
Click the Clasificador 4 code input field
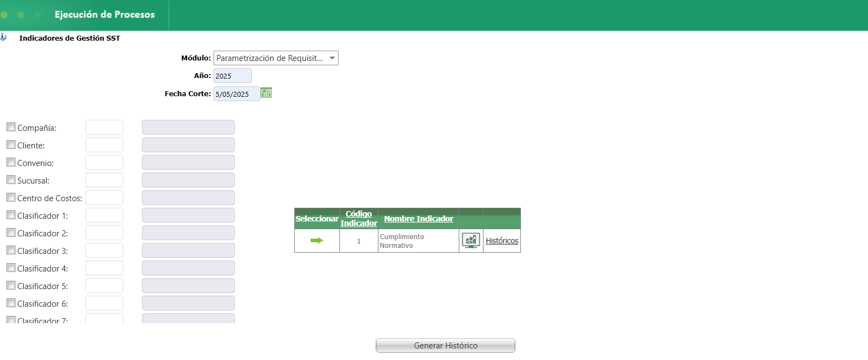point(104,268)
